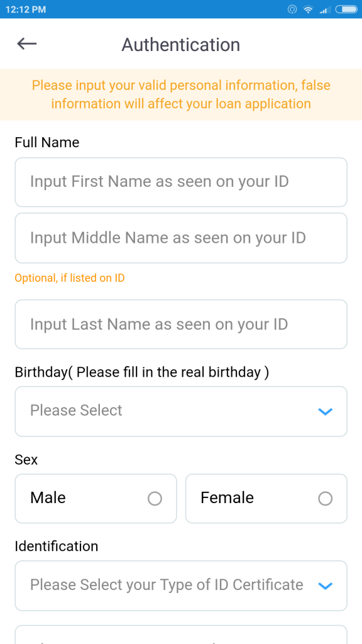Tap the hotspot status icon
The width and height of the screenshot is (362, 644).
292,9
